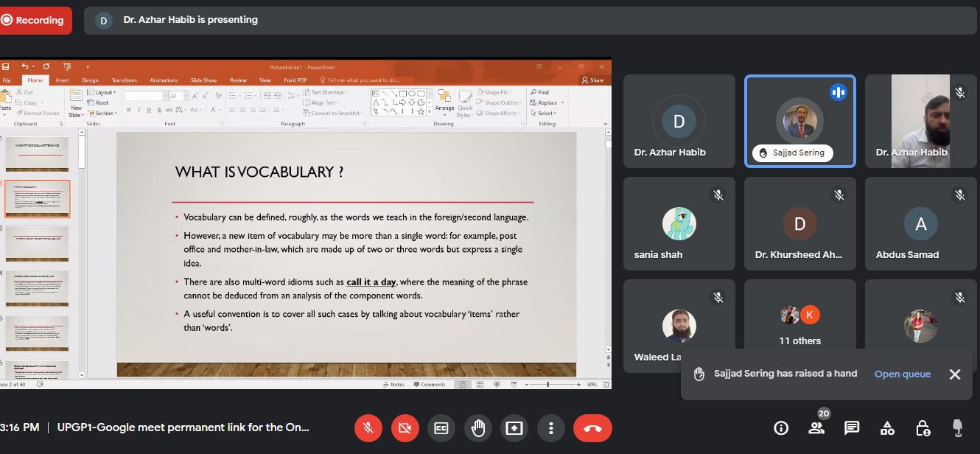Raise hand using the hand button
Viewport: 980px width, 454px height.
tap(477, 428)
